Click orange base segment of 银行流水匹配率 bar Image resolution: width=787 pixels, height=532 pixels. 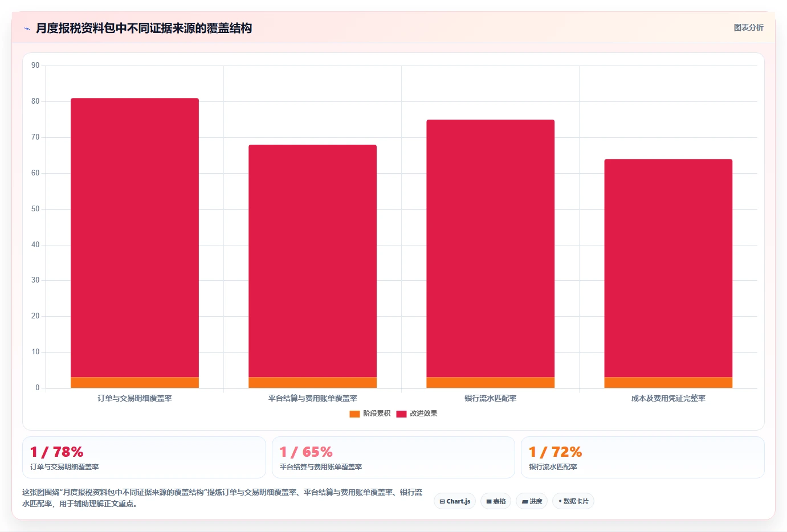(x=490, y=382)
